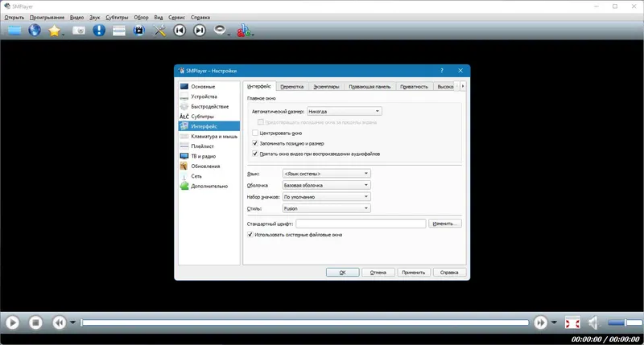
Task: Open the Видео menu
Action: [76, 17]
